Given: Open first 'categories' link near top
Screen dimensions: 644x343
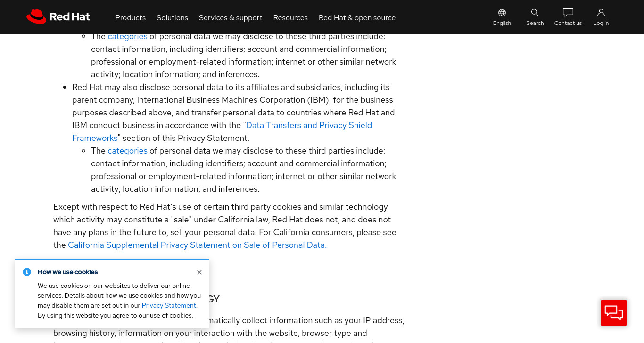Looking at the screenshot, I should click(x=127, y=36).
